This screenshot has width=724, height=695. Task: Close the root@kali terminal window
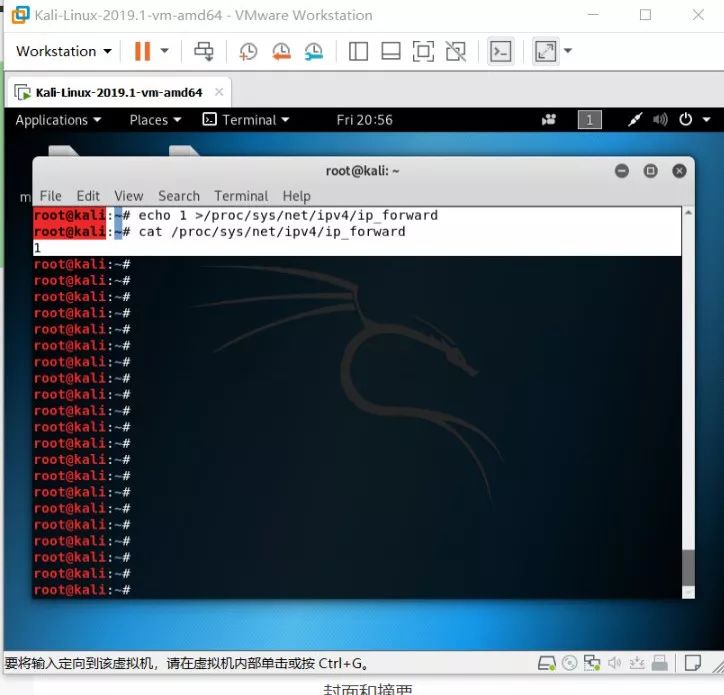point(679,171)
